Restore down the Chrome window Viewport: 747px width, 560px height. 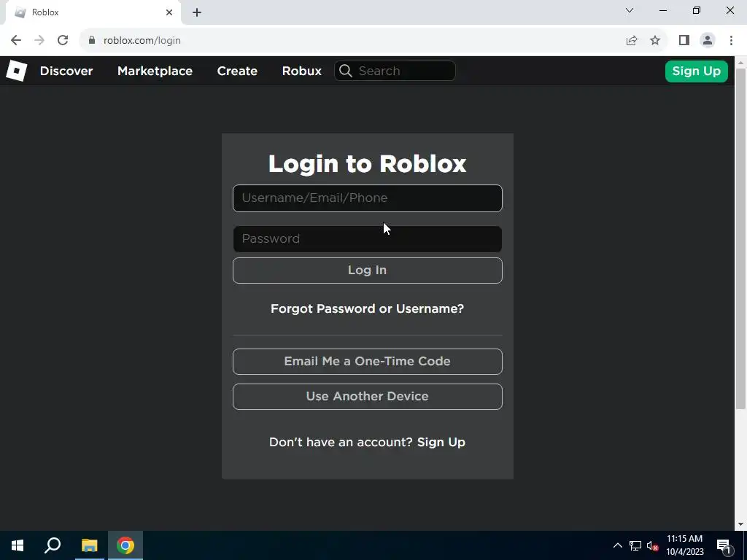(697, 10)
